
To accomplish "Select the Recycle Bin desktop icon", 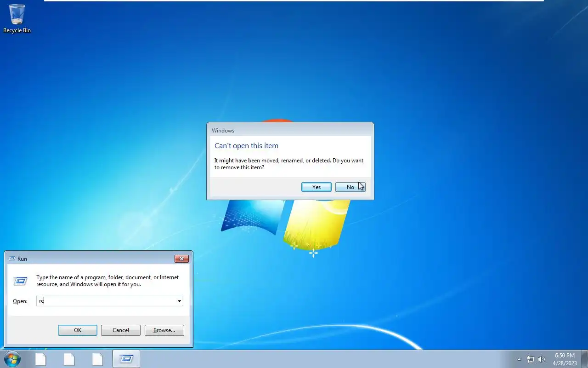I will [17, 18].
